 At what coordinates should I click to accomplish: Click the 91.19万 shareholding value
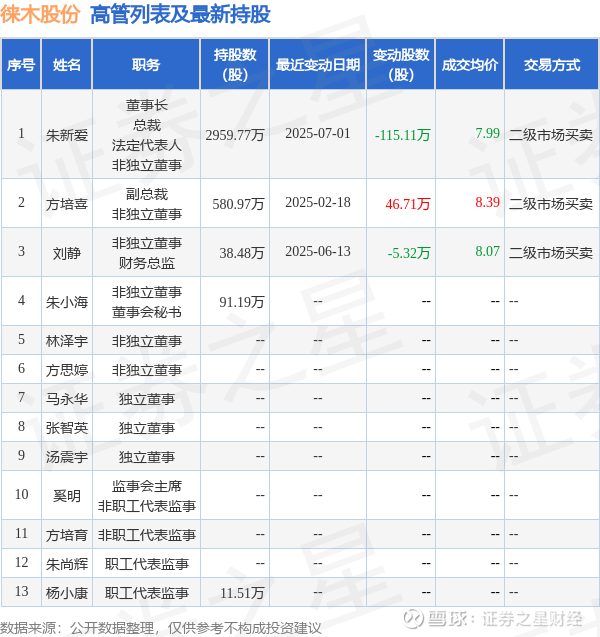click(x=242, y=302)
